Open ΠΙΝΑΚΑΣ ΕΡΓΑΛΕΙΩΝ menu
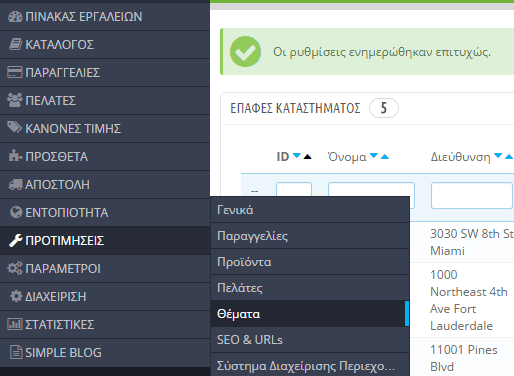The height and width of the screenshot is (376, 514). coord(105,17)
